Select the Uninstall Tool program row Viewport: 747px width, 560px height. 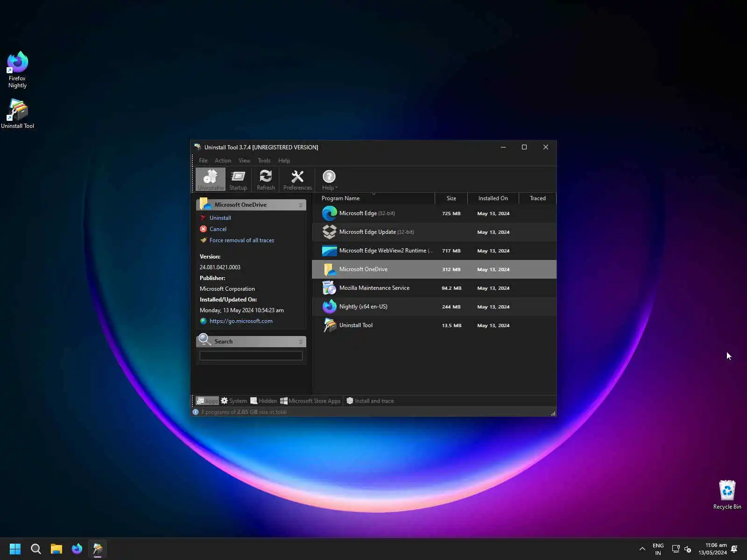(434, 325)
